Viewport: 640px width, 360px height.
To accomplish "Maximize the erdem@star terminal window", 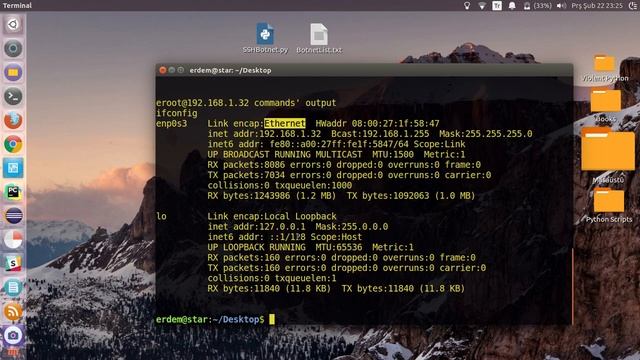I will pos(180,70).
